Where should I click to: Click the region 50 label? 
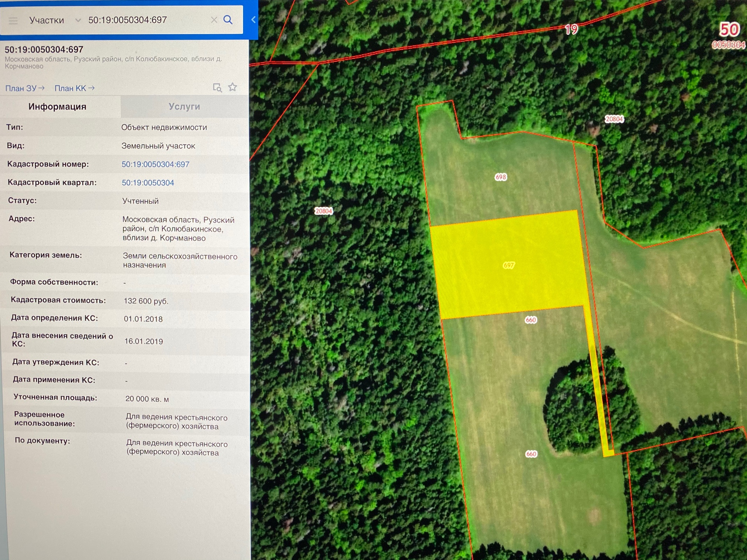729,30
